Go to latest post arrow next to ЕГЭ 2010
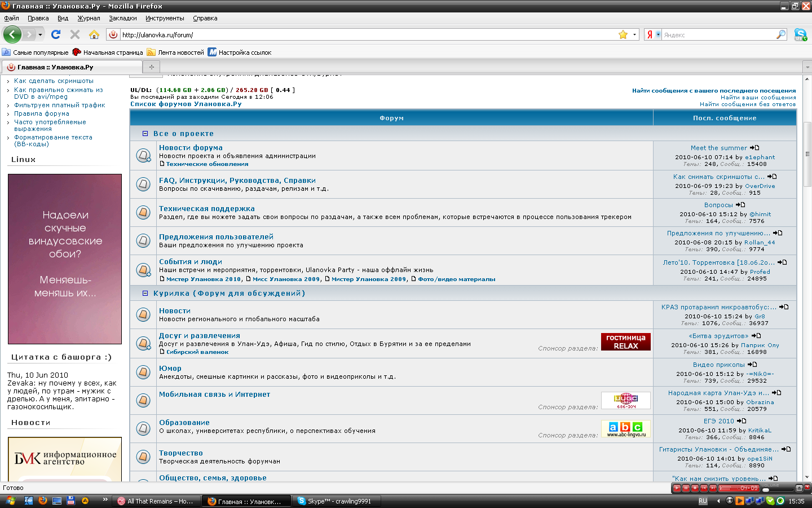812x508 pixels. point(742,421)
